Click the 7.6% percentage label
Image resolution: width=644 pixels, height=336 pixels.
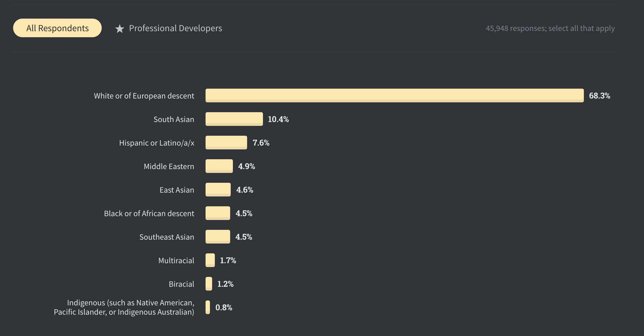261,143
